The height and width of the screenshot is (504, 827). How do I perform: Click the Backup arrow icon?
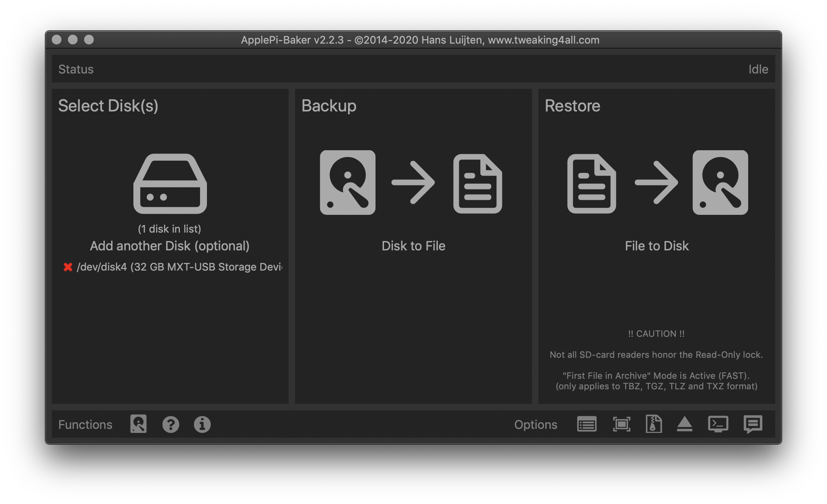(x=413, y=183)
